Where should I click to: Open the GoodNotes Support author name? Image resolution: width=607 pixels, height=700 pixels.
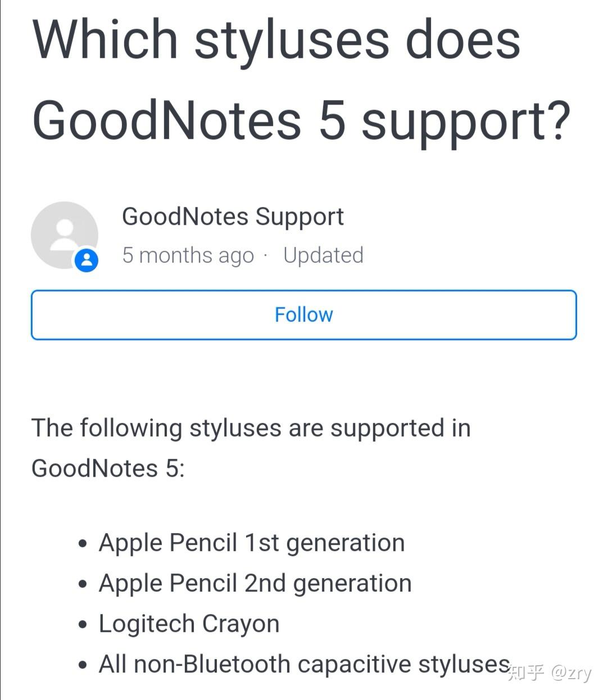pyautogui.click(x=233, y=217)
